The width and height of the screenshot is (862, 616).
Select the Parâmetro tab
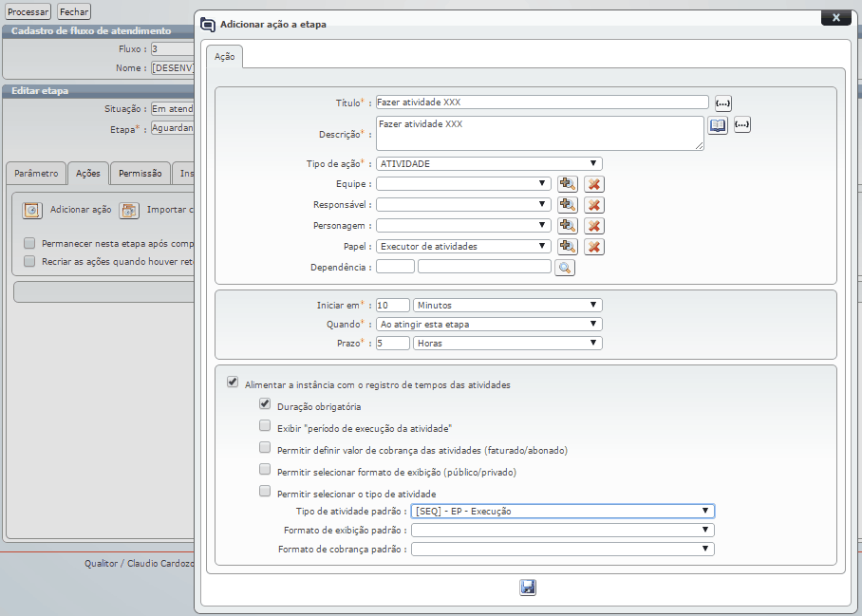(36, 174)
